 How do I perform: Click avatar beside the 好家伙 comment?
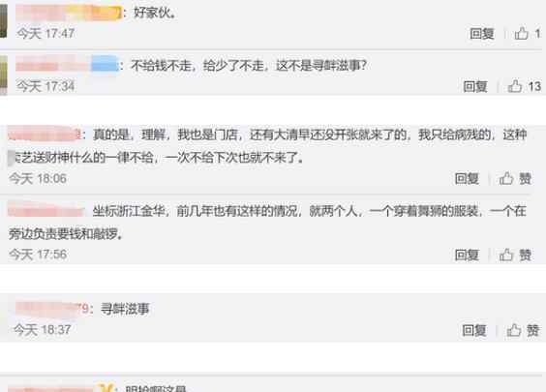pos(3,20)
